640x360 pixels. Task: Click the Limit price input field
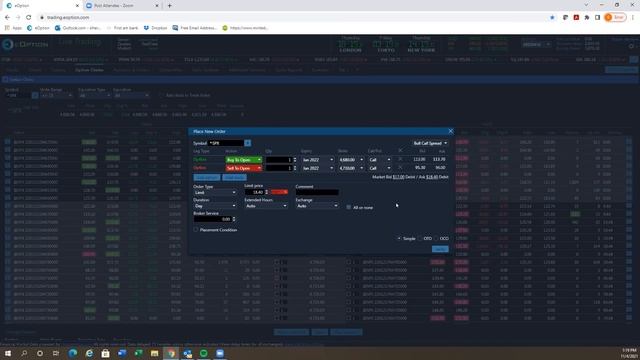pos(254,192)
